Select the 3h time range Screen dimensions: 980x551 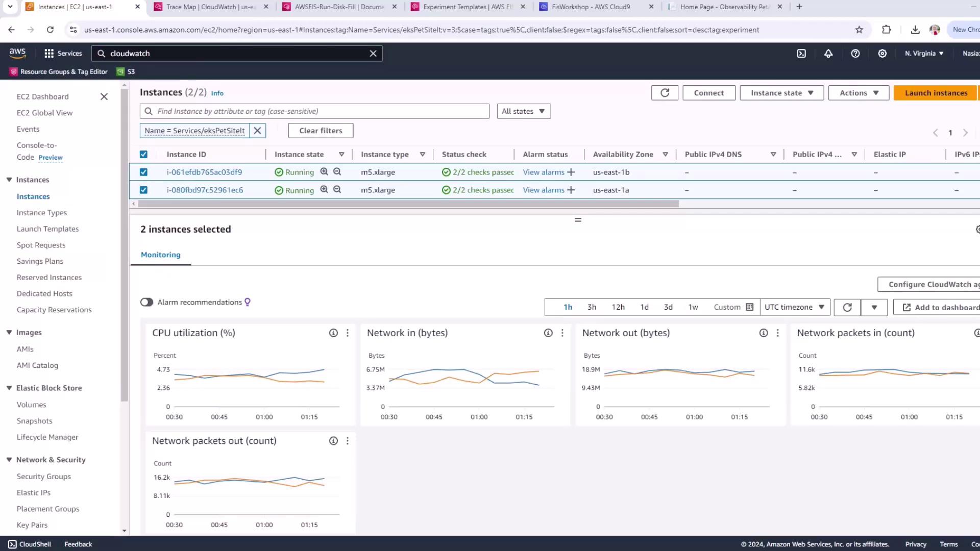[592, 307]
